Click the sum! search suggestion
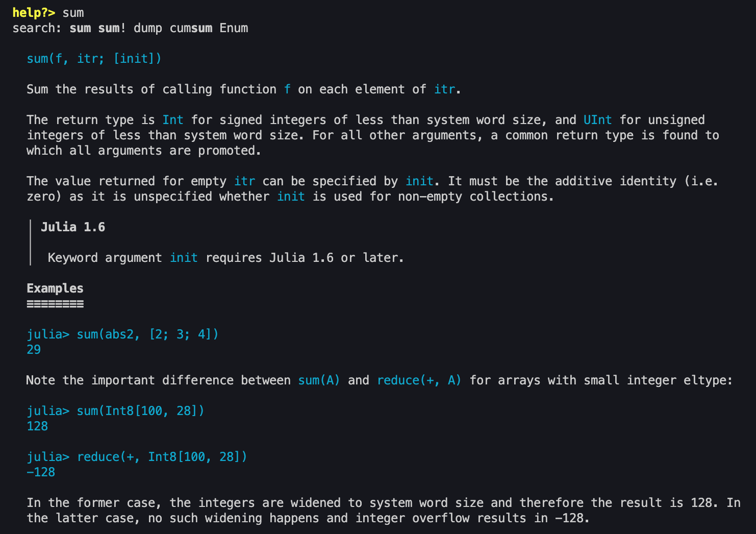This screenshot has height=534, width=756. [112, 28]
